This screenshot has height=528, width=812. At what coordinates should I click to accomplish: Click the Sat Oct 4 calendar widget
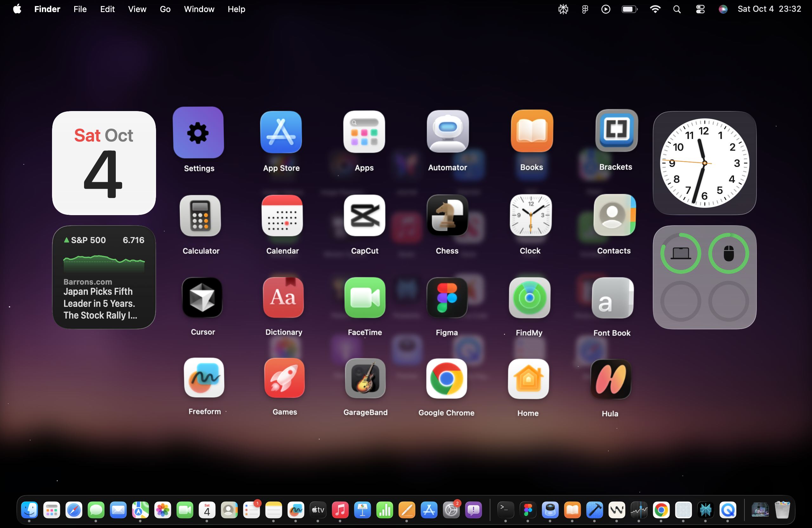(x=104, y=163)
